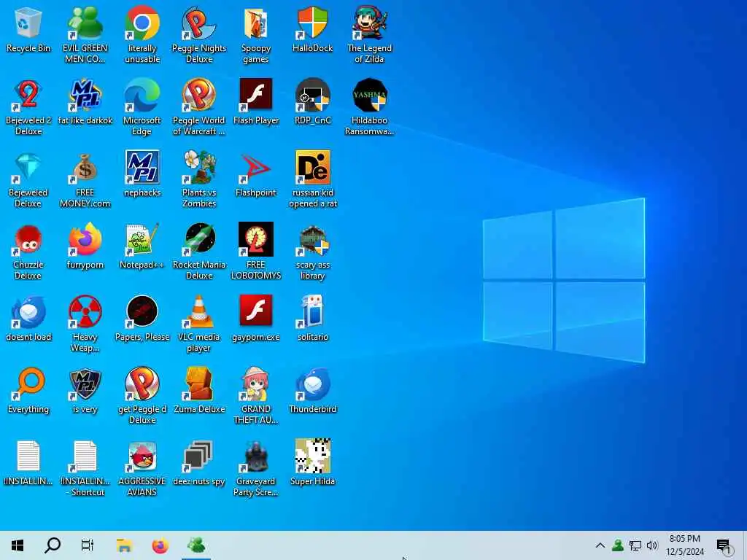Select the Zuma Deluxe icon

point(199,391)
